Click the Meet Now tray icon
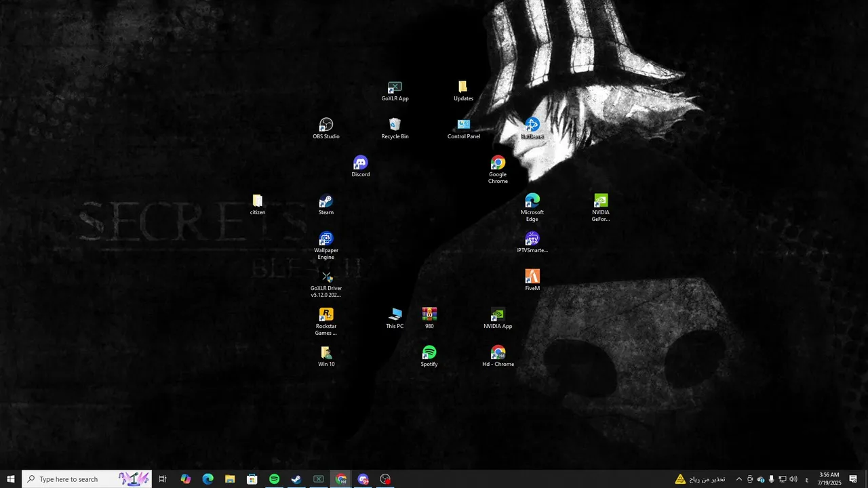 750,479
